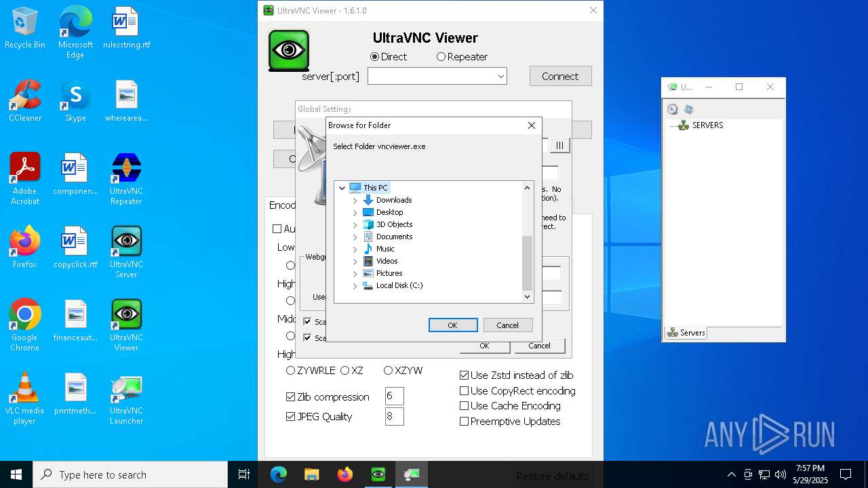Image resolution: width=868 pixels, height=488 pixels.
Task: Expand the Documents folder node
Action: pyautogui.click(x=355, y=237)
